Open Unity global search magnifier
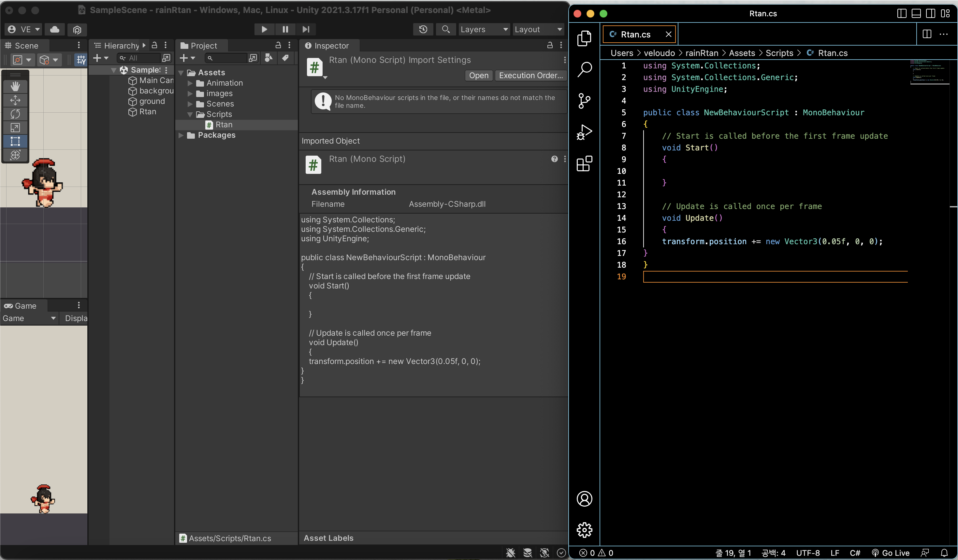 446,29
